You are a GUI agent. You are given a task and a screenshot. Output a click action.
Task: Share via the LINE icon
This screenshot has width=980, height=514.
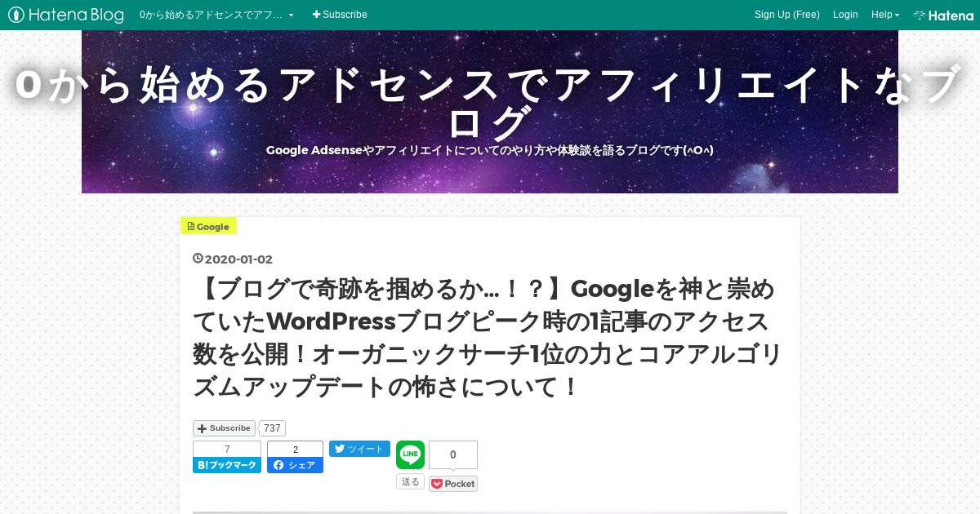[x=411, y=455]
